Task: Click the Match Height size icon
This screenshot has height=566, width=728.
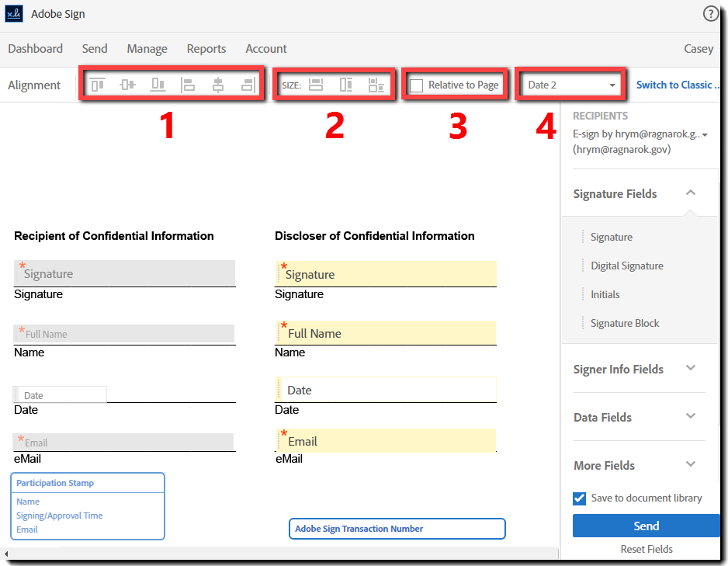Action: point(346,85)
